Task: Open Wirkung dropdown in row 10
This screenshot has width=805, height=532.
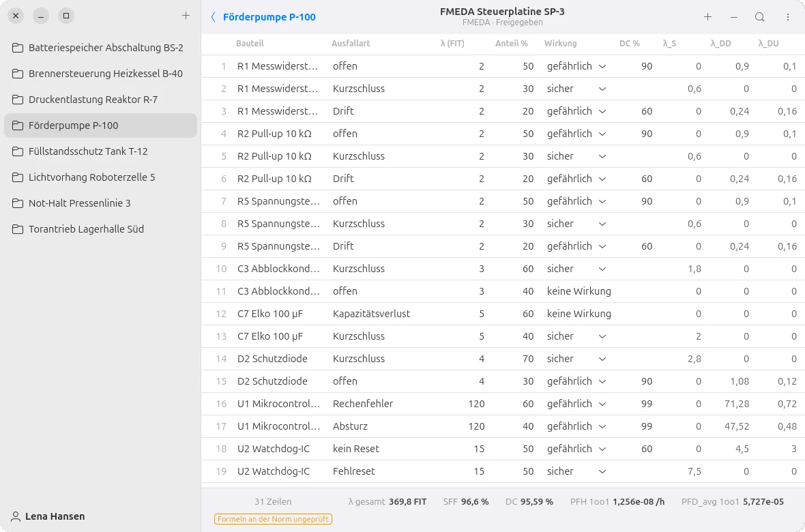Action: click(x=602, y=269)
